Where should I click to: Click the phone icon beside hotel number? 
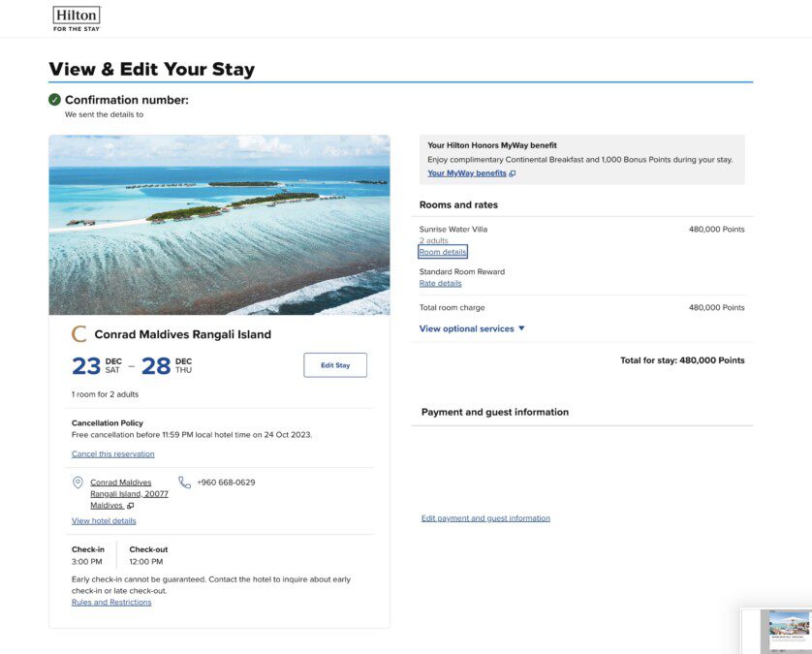184,483
